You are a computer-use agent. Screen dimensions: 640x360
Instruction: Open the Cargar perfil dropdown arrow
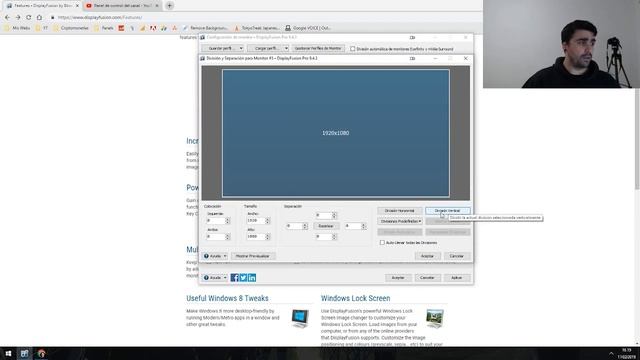tap(286, 48)
